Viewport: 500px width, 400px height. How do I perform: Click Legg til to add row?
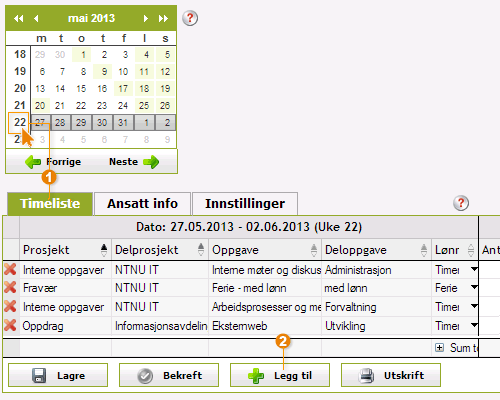pyautogui.click(x=280, y=375)
